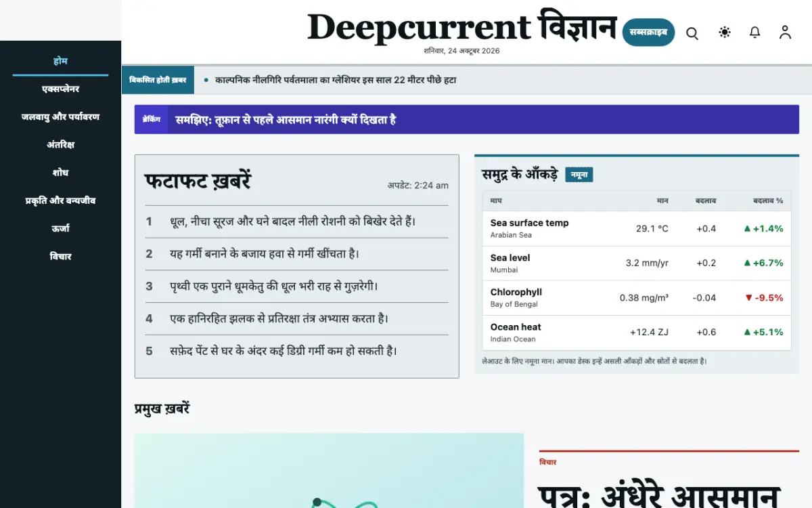This screenshot has height=508, width=812.
Task: Select the Sea surface temp row label
Action: 529,223
